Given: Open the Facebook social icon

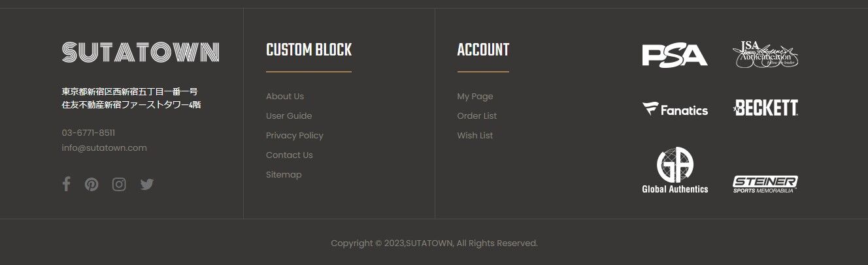Looking at the screenshot, I should pyautogui.click(x=66, y=184).
